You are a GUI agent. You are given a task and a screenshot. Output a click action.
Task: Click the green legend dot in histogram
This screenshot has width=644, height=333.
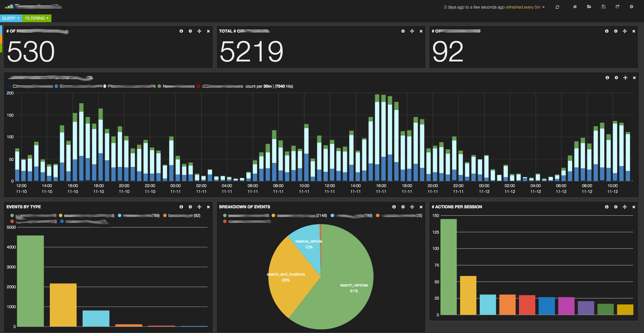point(159,86)
